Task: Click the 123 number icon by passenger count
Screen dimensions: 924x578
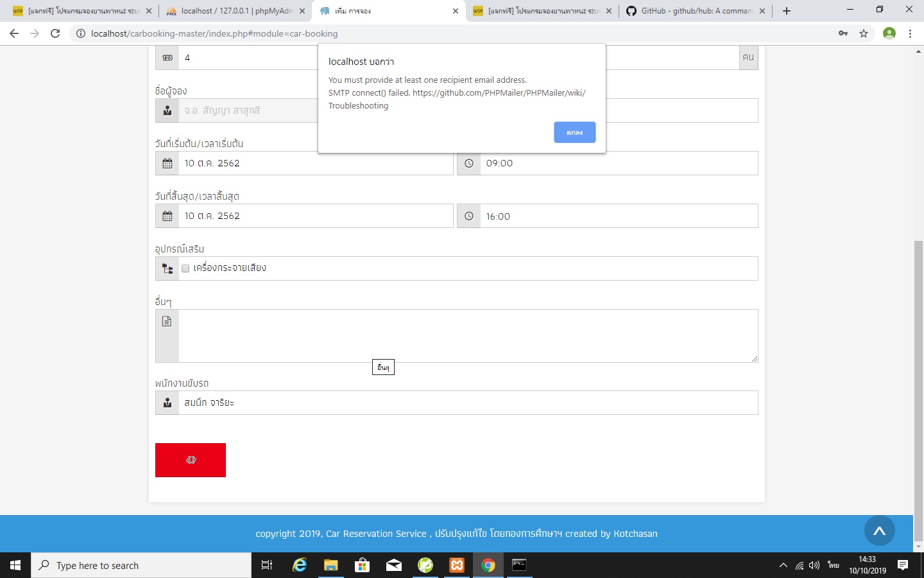Action: [167, 58]
